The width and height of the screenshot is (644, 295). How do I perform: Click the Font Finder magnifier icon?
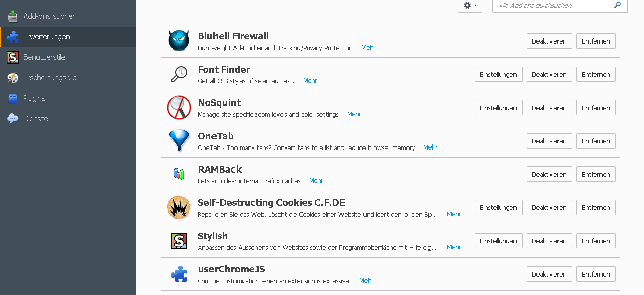click(179, 74)
